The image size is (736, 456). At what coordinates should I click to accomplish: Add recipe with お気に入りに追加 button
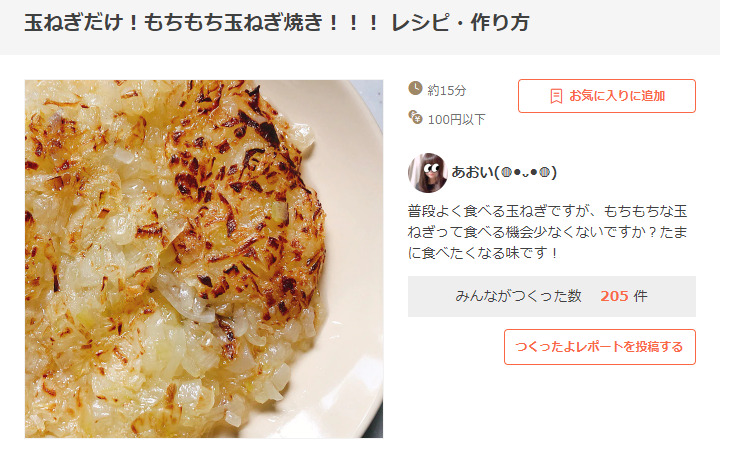[x=607, y=96]
